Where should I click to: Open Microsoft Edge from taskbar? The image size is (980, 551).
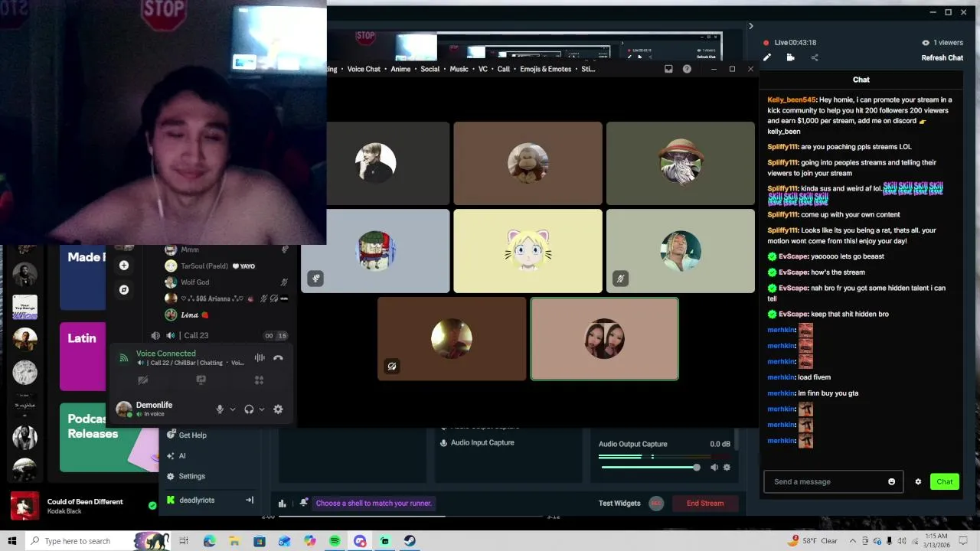pyautogui.click(x=209, y=541)
